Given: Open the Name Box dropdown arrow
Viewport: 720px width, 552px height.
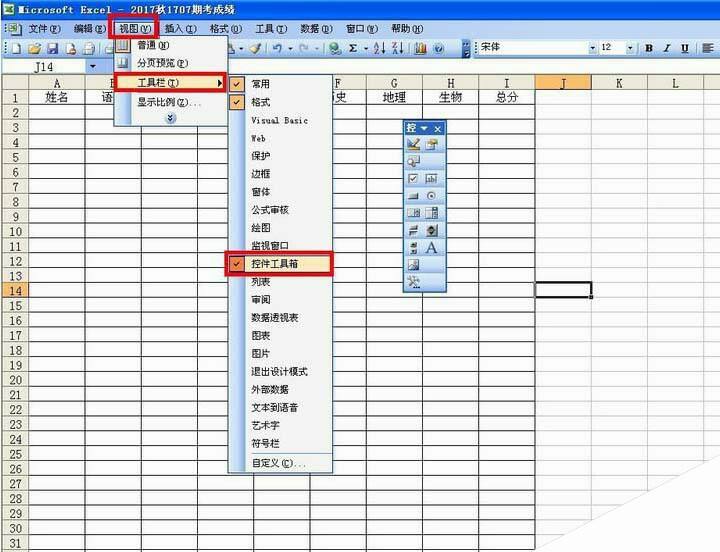Looking at the screenshot, I should point(93,67).
